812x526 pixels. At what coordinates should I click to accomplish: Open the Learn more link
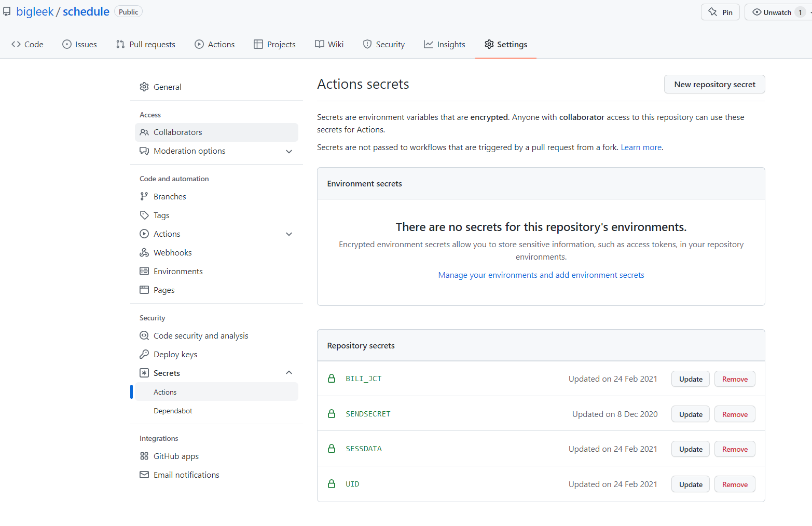(641, 147)
